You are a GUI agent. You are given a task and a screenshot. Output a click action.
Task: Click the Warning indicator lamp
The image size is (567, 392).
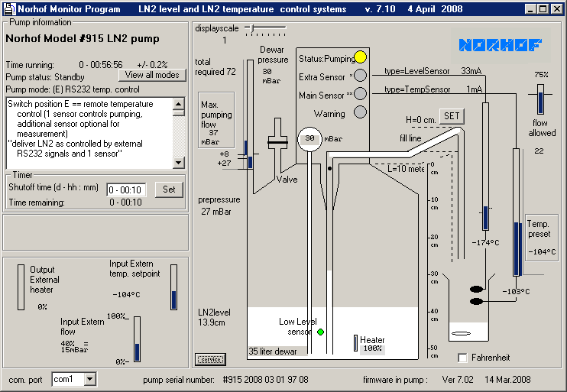tap(360, 112)
